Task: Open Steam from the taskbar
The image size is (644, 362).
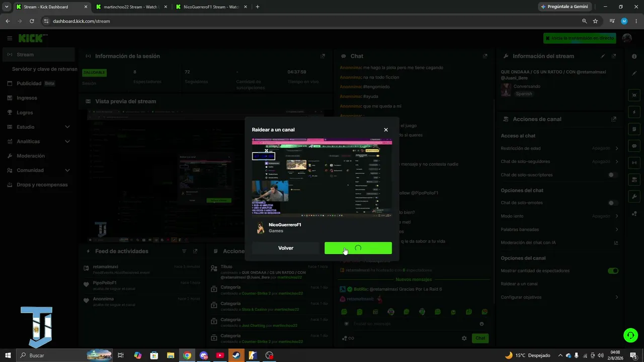Action: 236,355
